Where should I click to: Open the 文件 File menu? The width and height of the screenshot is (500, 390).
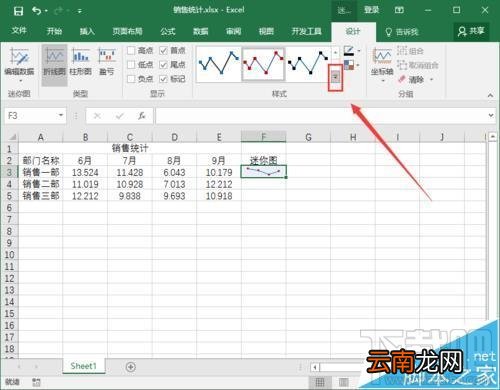pos(19,31)
